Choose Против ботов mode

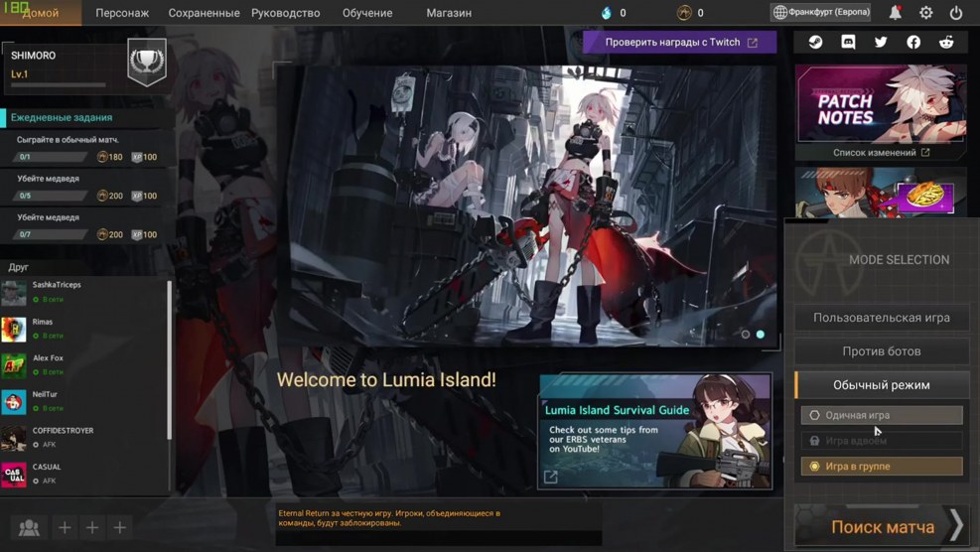point(882,351)
